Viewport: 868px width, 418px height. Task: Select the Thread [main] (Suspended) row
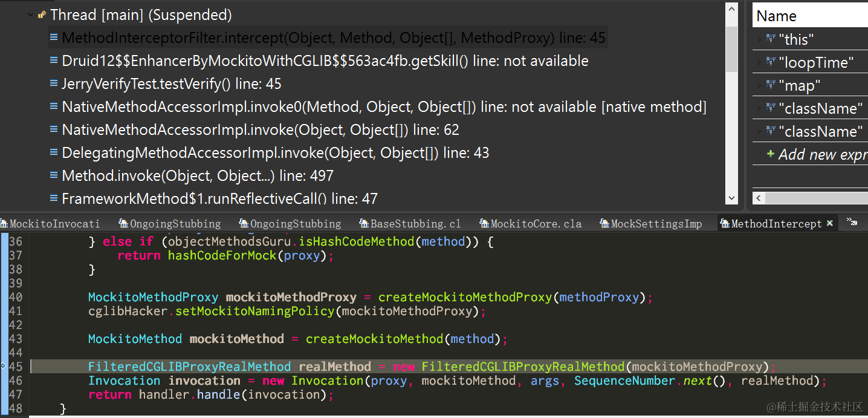[140, 15]
